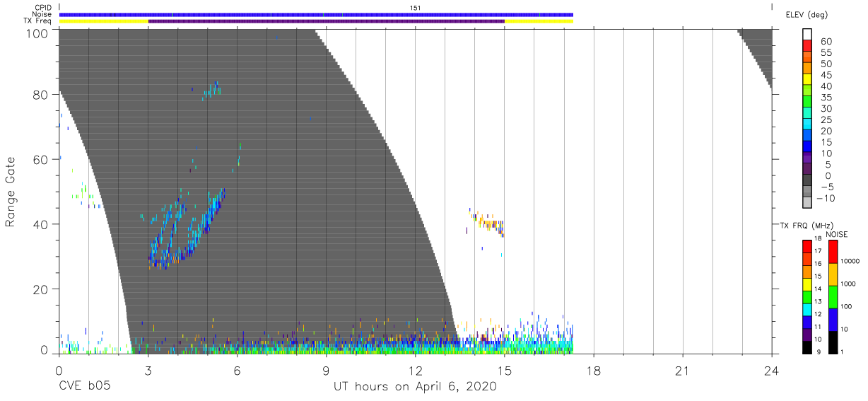Viewport: 868px width, 401px height.
Task: Click the 'CVE b05' radar label
Action: [83, 387]
